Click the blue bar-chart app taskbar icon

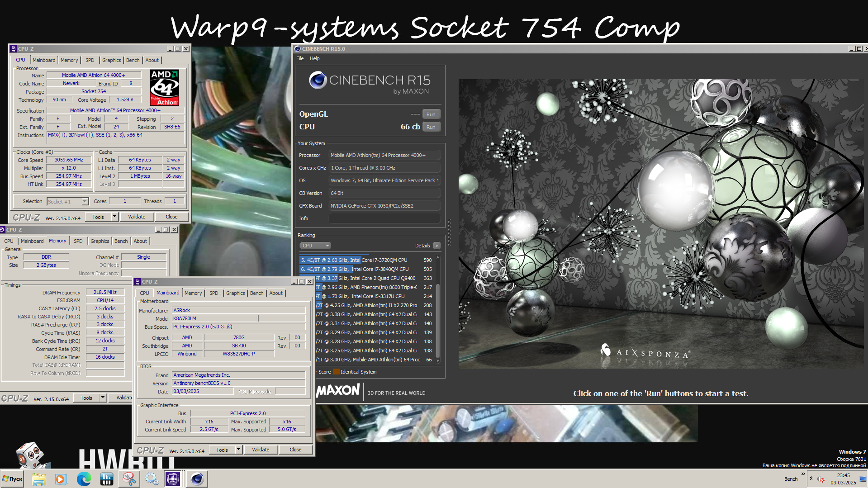107,479
